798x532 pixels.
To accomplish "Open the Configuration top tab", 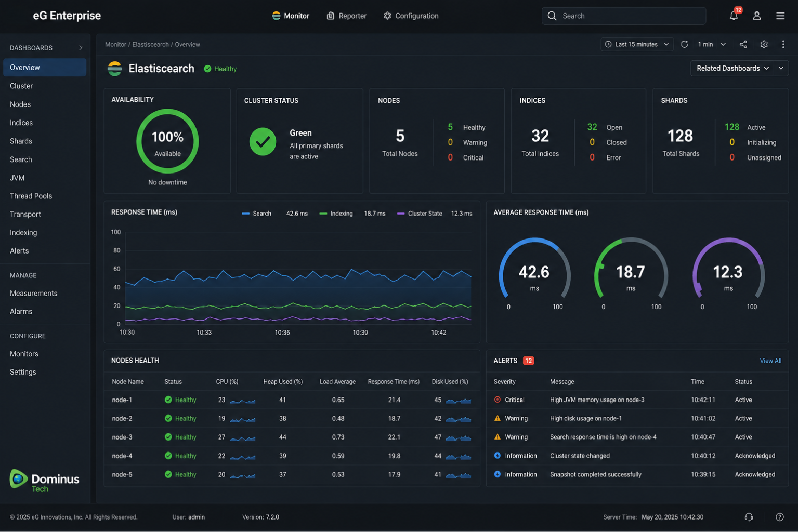I will point(411,16).
